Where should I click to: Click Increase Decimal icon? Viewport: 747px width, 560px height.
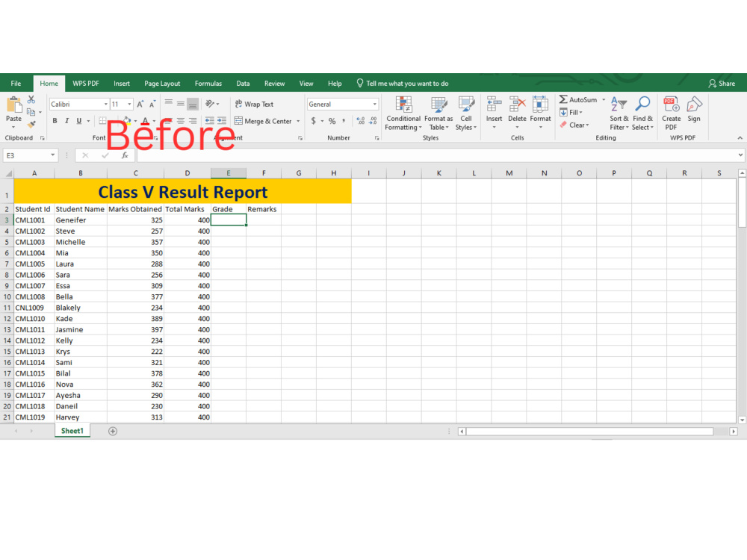pyautogui.click(x=361, y=121)
